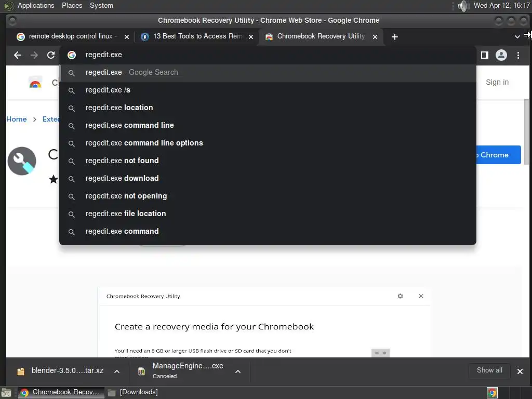532x399 pixels.
Task: Choose the regedit.exe location suggestion
Action: pos(268,108)
